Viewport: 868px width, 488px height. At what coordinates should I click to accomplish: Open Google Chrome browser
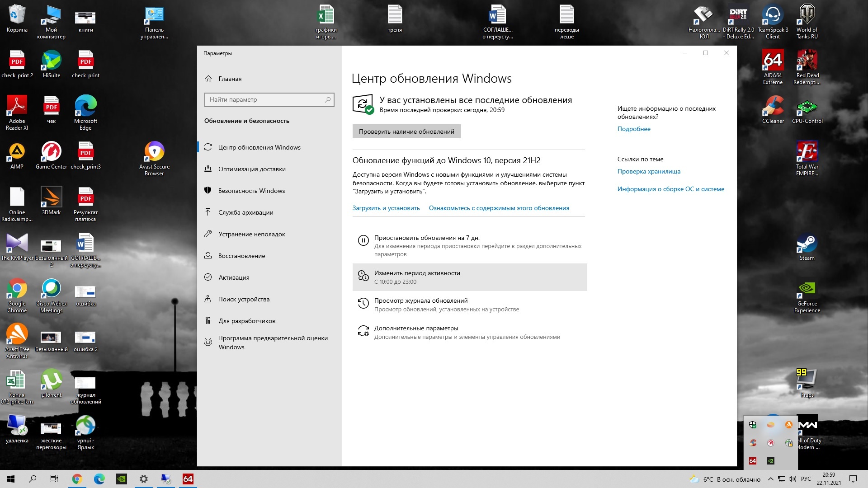(16, 292)
